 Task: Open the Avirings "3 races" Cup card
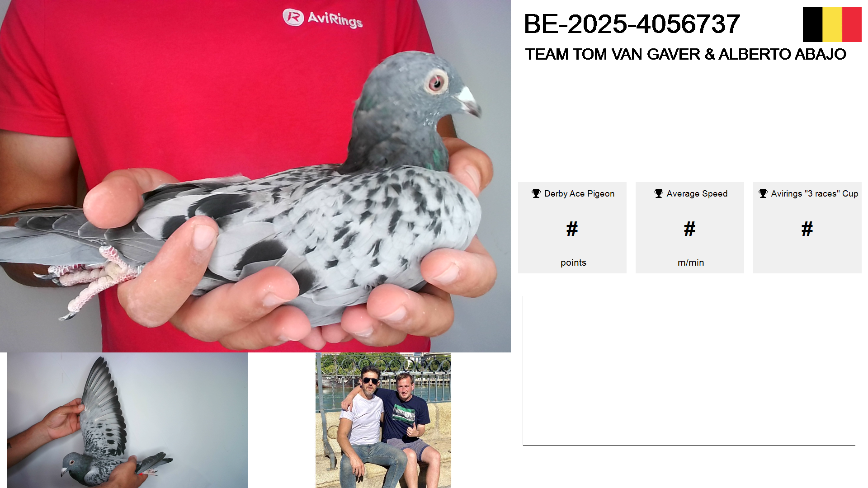[x=807, y=228]
